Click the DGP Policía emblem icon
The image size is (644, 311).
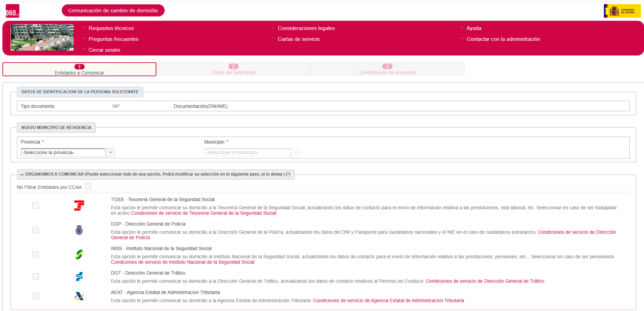[79, 230]
